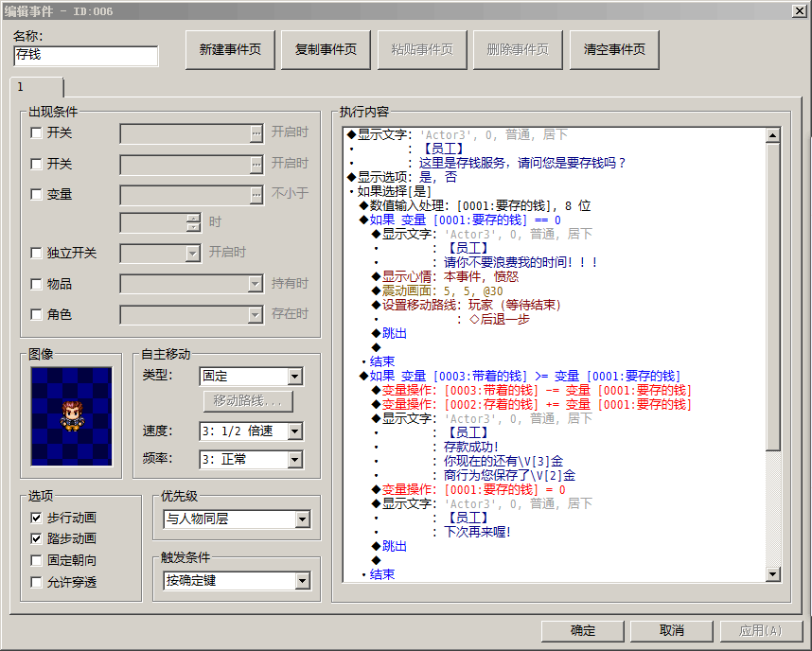Select the 变量操作 [0003:带着的钱] -= line
This screenshot has width=812, height=651.
(532, 390)
